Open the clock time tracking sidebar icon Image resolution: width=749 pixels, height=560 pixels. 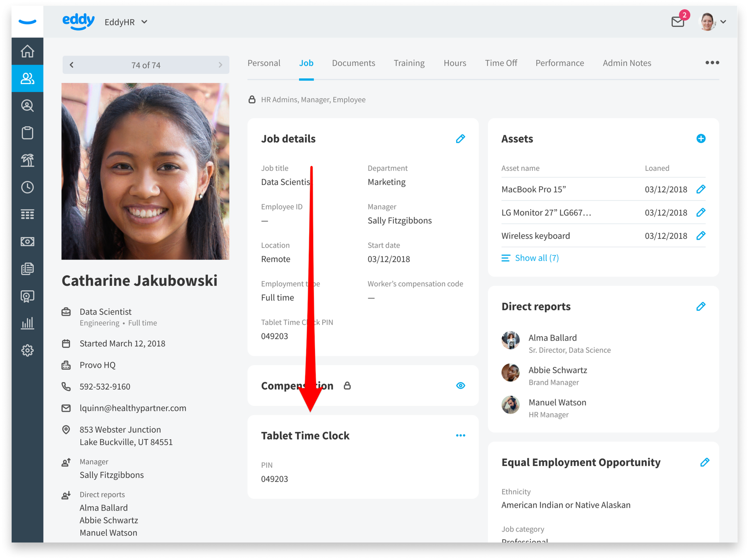coord(28,187)
